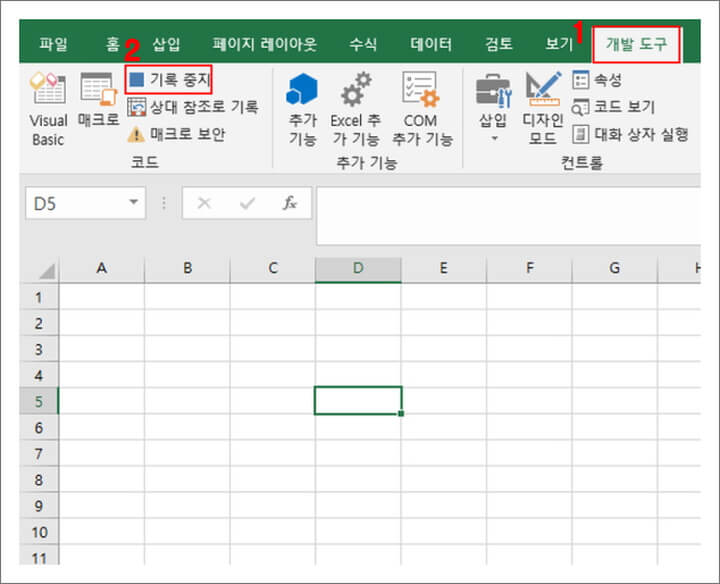This screenshot has height=584, width=720.
Task: Click 대화 상자 실행
Action: click(x=630, y=135)
